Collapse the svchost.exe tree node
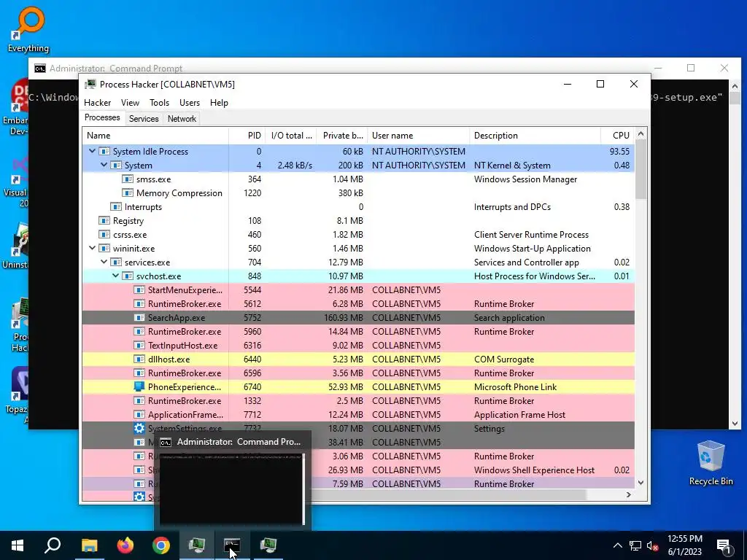The height and width of the screenshot is (560, 747). [x=115, y=276]
